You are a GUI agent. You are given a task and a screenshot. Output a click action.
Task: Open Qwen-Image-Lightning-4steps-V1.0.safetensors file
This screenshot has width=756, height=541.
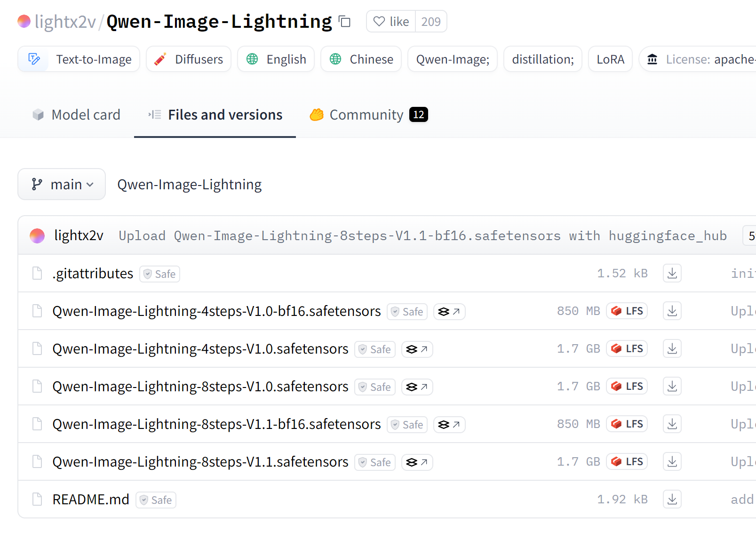pos(200,349)
